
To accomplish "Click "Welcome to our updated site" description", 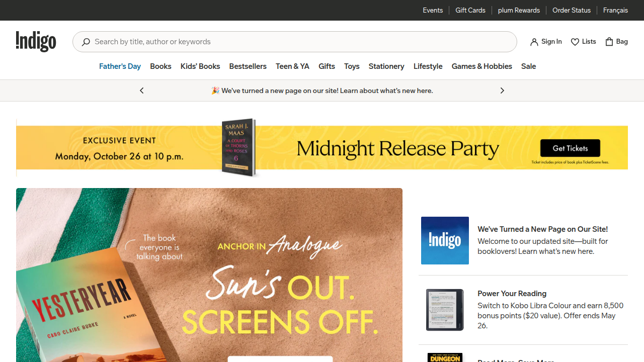I will pos(543,246).
